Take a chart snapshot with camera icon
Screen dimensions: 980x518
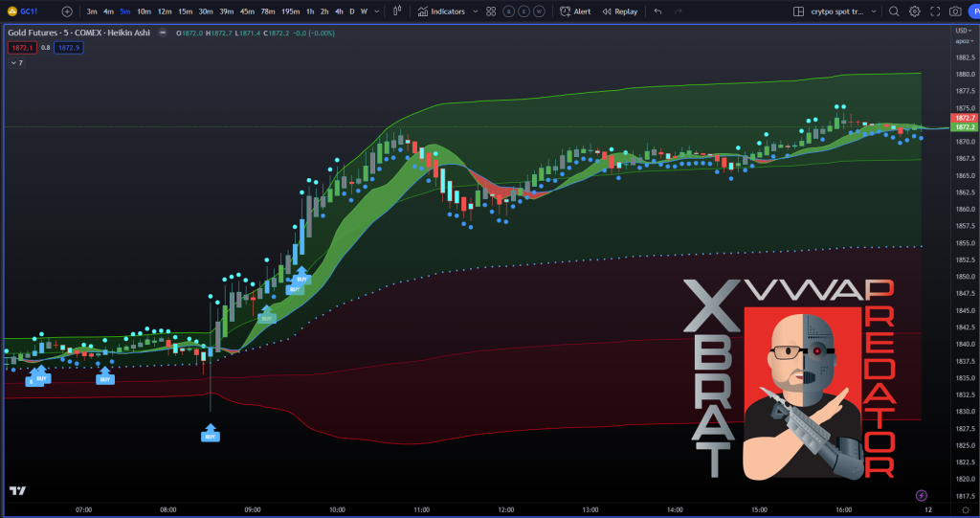click(x=956, y=11)
